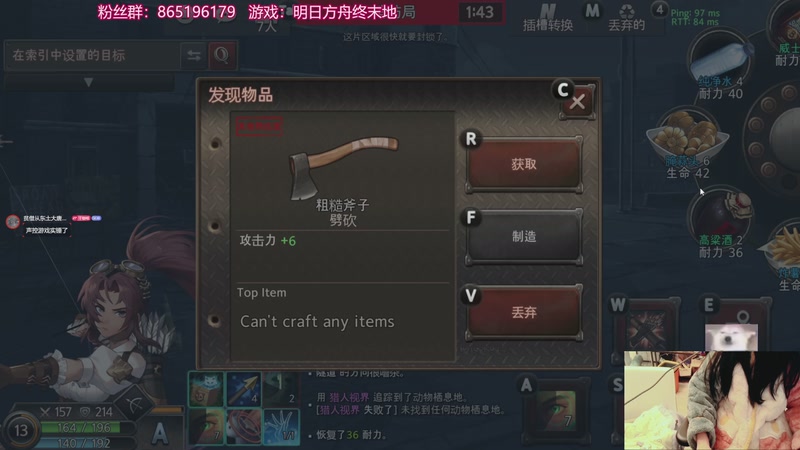This screenshot has width=800, height=450.
Task: Click the cat portrait skill icon
Action: pos(206,389)
